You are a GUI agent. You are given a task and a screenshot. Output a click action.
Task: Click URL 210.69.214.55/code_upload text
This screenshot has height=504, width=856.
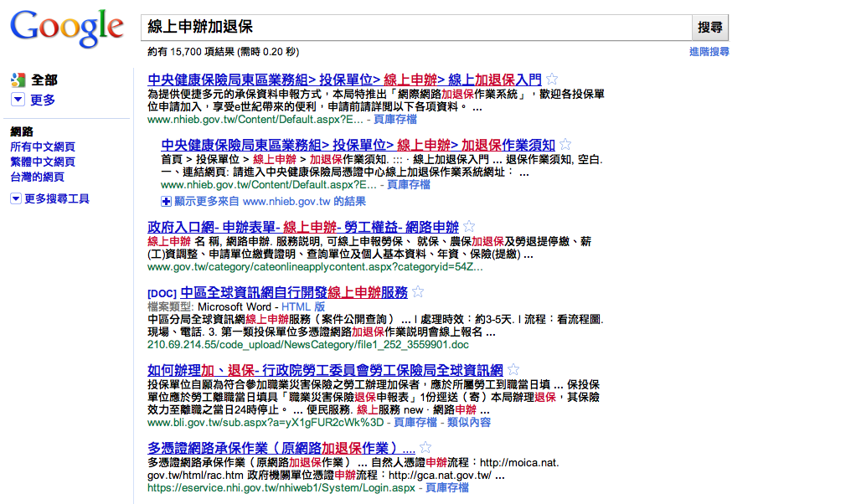pos(308,345)
